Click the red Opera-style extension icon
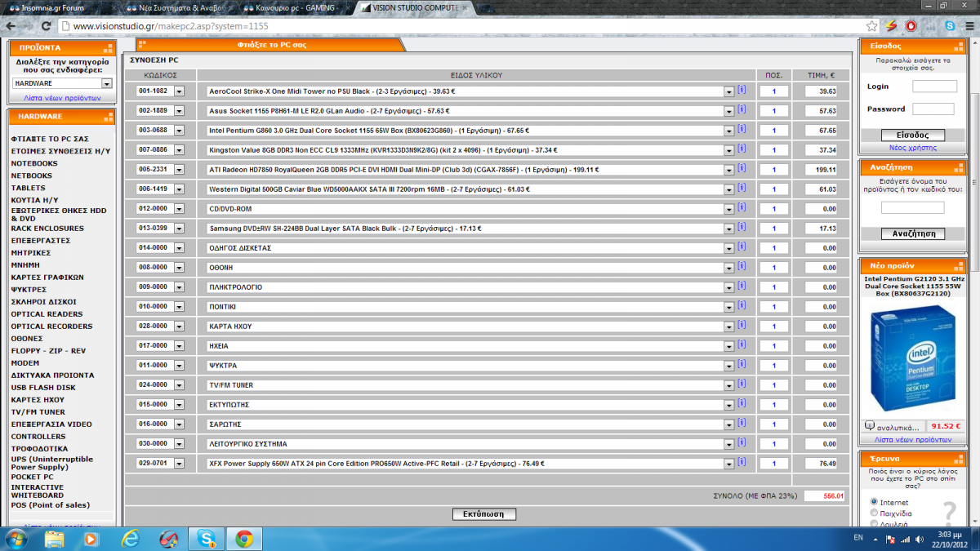This screenshot has width=980, height=551. [911, 26]
